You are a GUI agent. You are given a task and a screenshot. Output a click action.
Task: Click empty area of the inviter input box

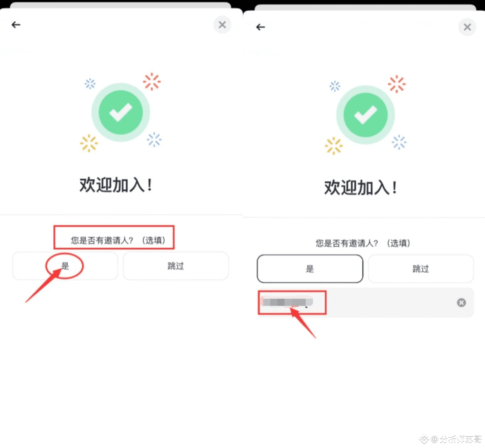[391, 302]
